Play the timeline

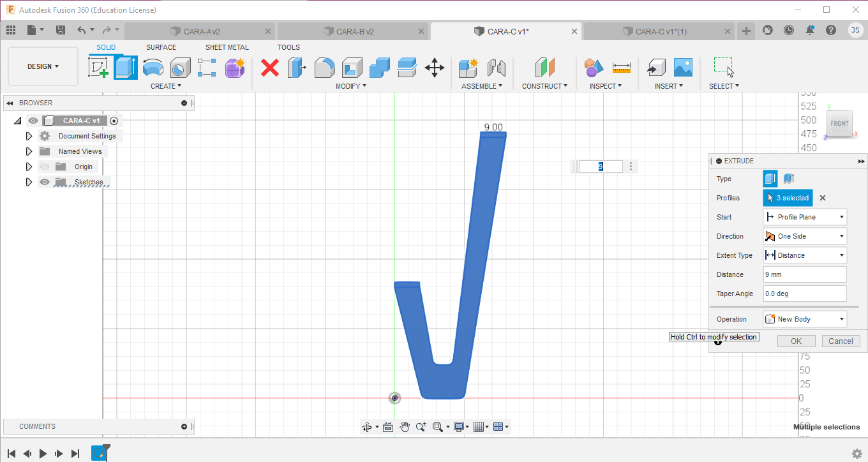point(43,454)
